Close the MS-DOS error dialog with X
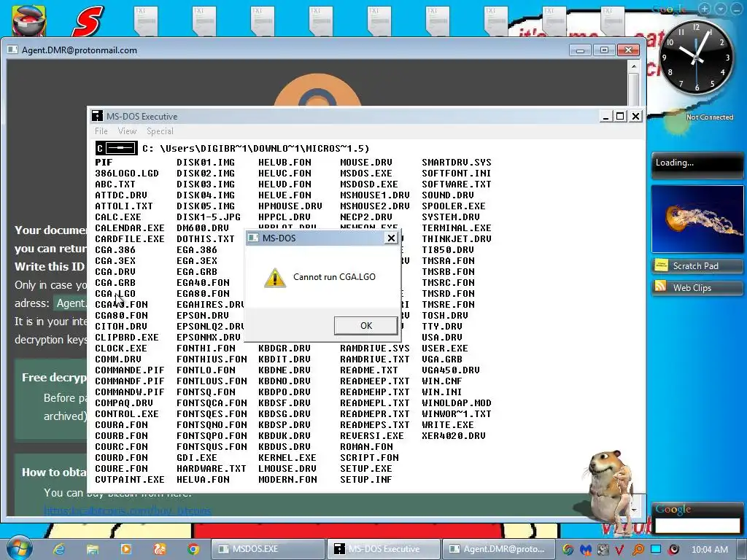747x560 pixels. pyautogui.click(x=391, y=238)
